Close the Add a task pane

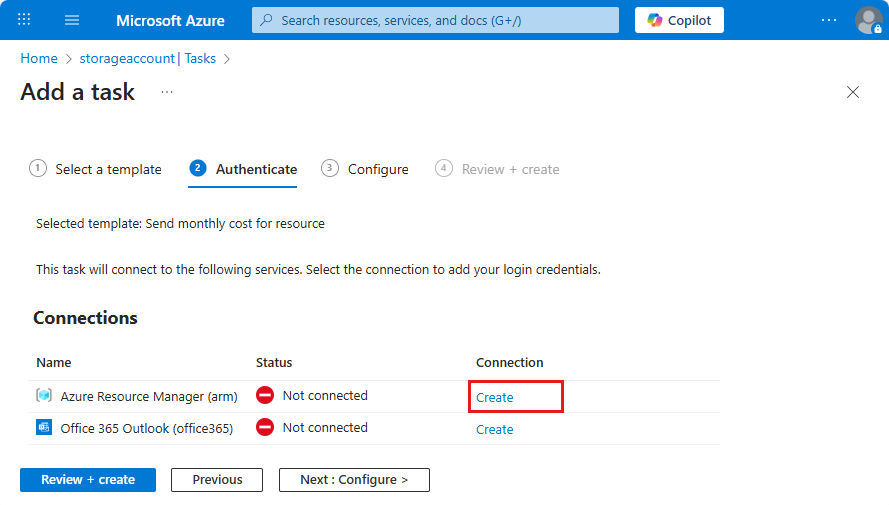pyautogui.click(x=853, y=92)
